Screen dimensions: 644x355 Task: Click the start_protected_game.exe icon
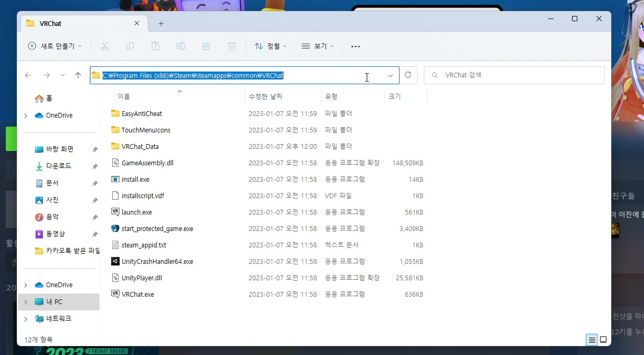(115, 228)
